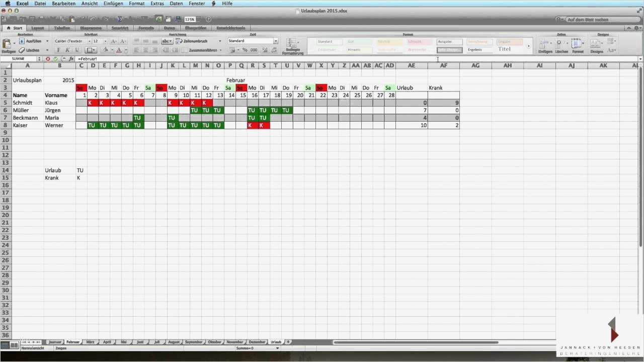This screenshot has height=362, width=644.
Task: Align cell content to vertical middle
Action: click(x=146, y=41)
